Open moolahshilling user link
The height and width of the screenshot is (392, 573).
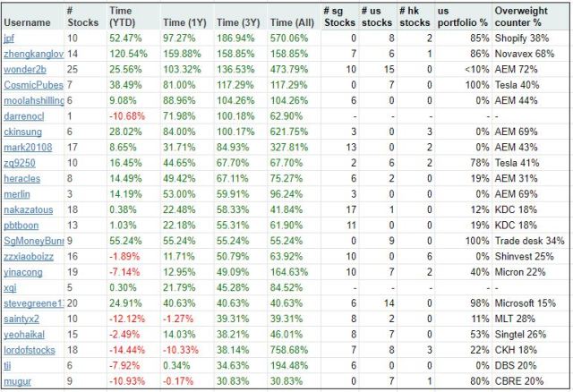pos(33,100)
